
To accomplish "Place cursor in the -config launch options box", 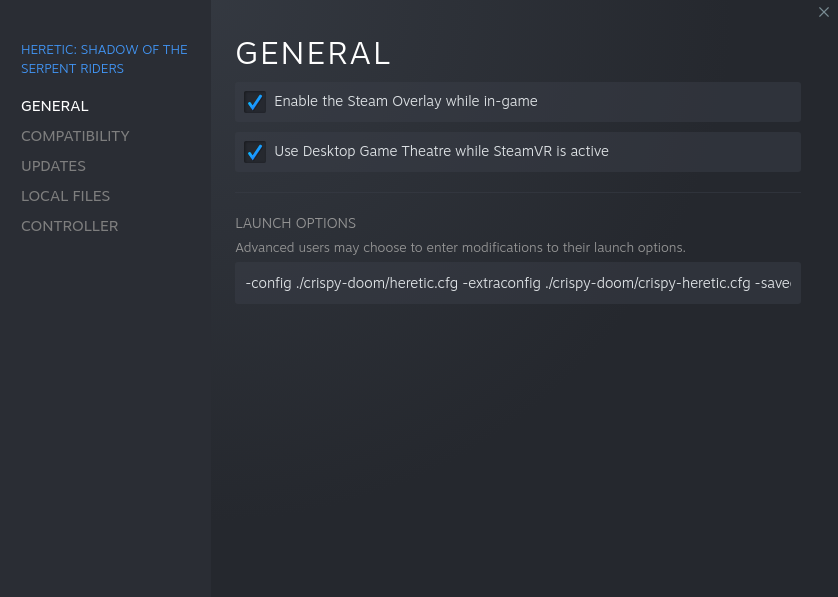I will click(x=518, y=283).
